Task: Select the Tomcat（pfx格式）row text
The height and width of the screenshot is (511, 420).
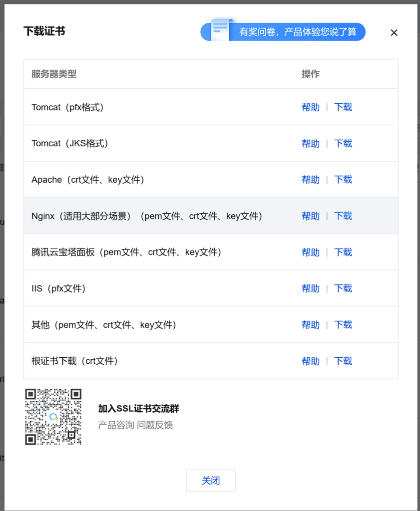Action: pyautogui.click(x=68, y=107)
